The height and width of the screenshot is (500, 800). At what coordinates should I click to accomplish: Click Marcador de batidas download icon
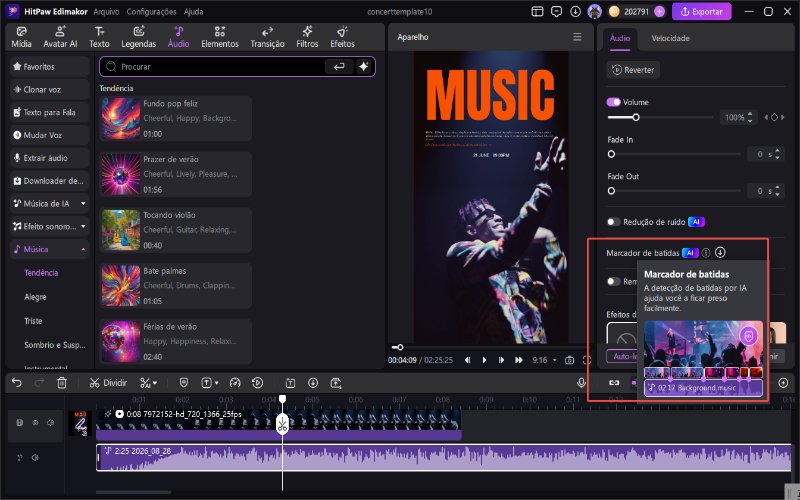(720, 252)
